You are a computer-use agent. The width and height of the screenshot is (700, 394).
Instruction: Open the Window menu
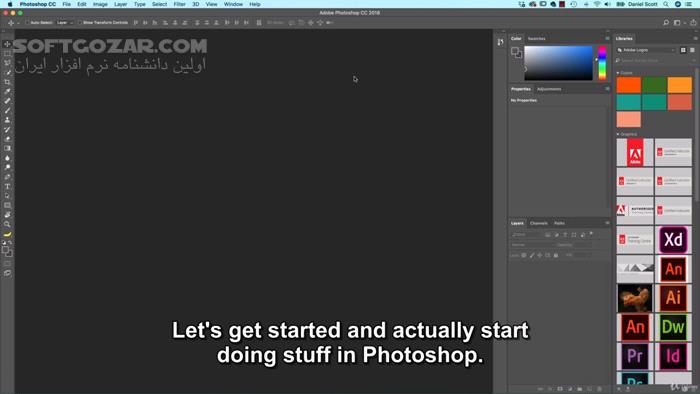[233, 4]
